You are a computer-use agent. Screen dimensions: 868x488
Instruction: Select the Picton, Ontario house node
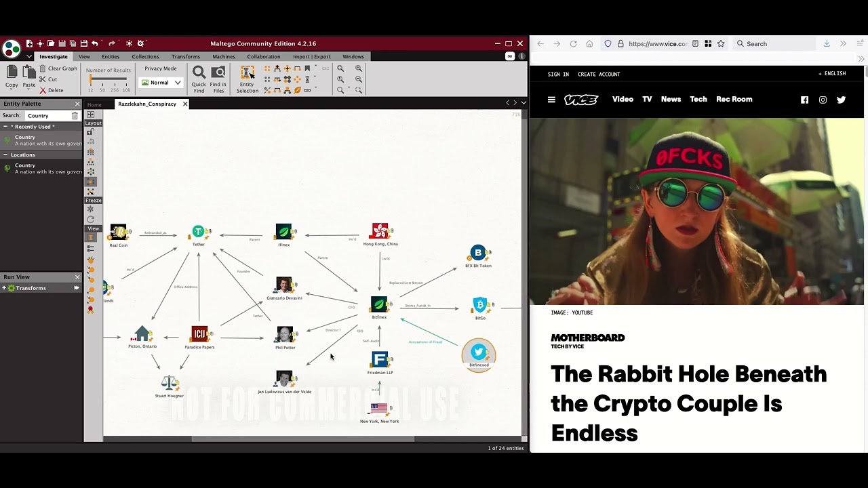(x=142, y=333)
